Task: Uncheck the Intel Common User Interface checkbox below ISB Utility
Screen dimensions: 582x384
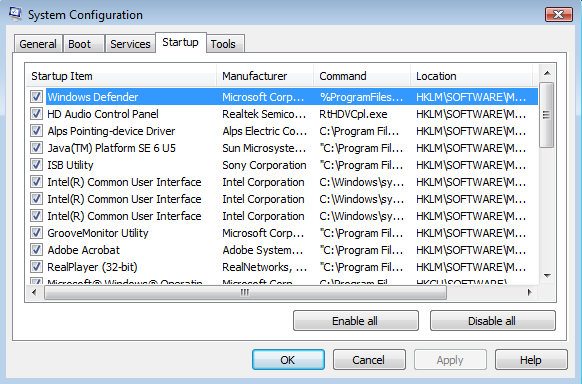Action: pyautogui.click(x=36, y=182)
